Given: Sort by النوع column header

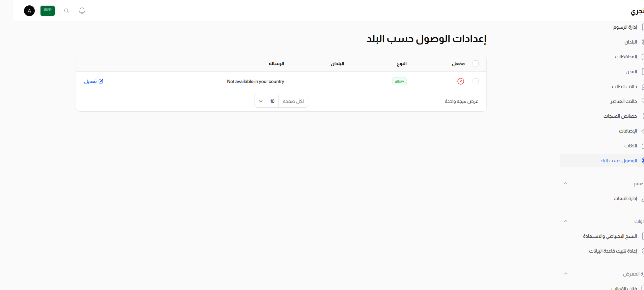Looking at the screenshot, I should pos(402,63).
